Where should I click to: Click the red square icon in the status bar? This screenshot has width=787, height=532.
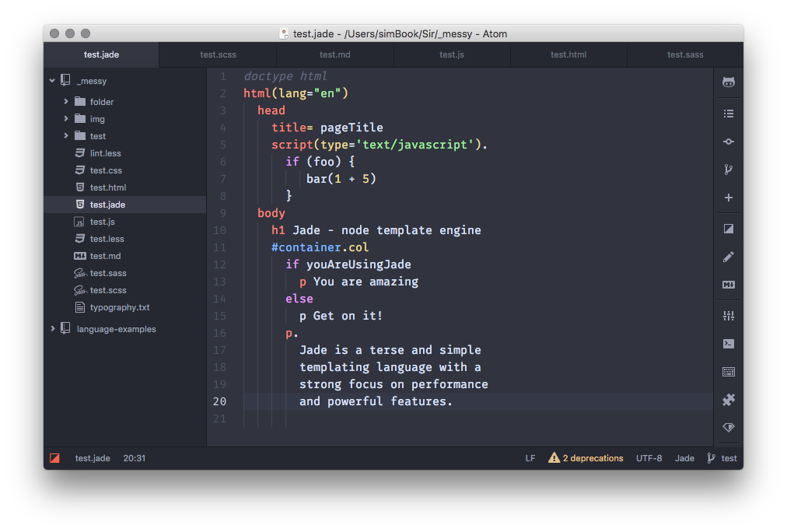(54, 458)
